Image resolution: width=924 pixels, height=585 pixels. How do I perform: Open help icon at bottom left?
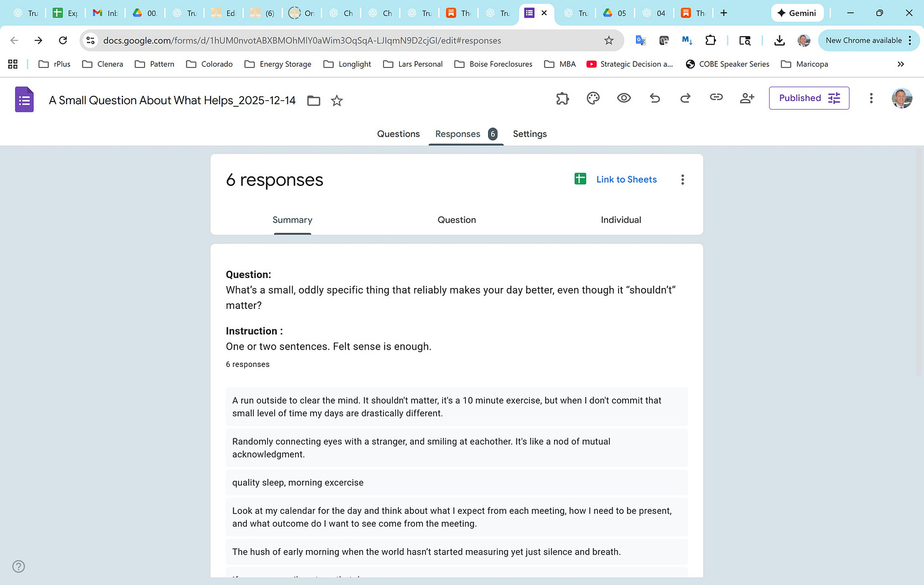19,567
